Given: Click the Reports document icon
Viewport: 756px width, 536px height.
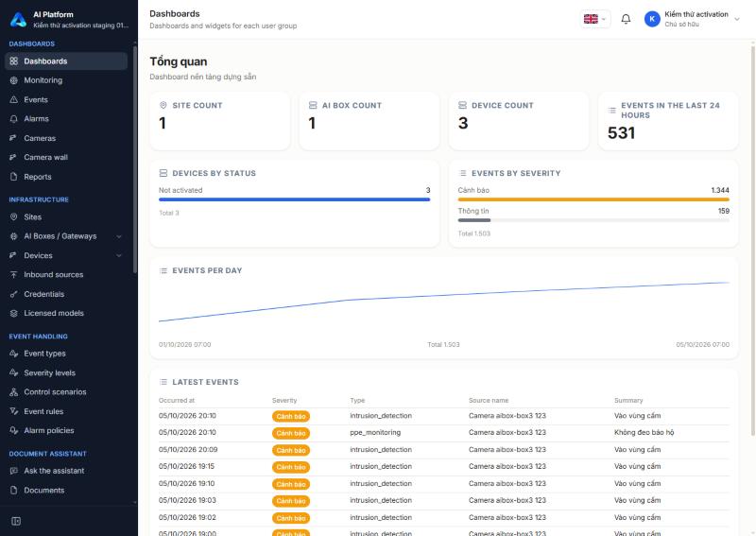Looking at the screenshot, I should coord(14,177).
